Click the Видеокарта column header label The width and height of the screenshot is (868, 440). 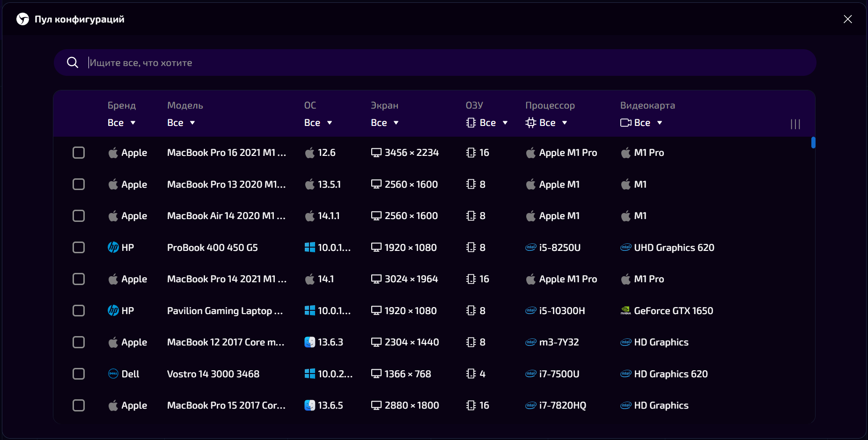(x=647, y=105)
